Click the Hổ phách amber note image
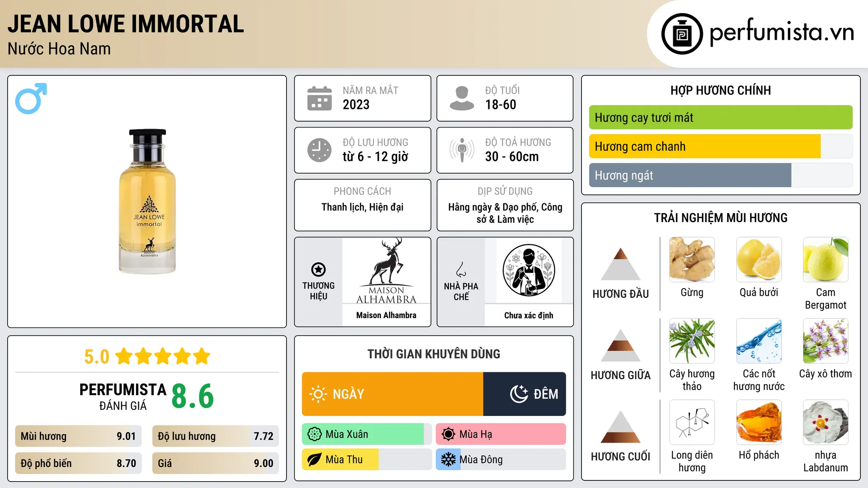Screen dimensions: 868x488 [759, 422]
